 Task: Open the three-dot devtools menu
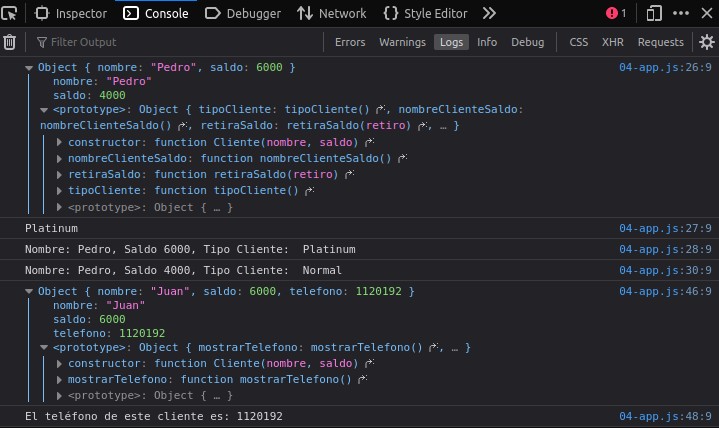click(x=680, y=13)
